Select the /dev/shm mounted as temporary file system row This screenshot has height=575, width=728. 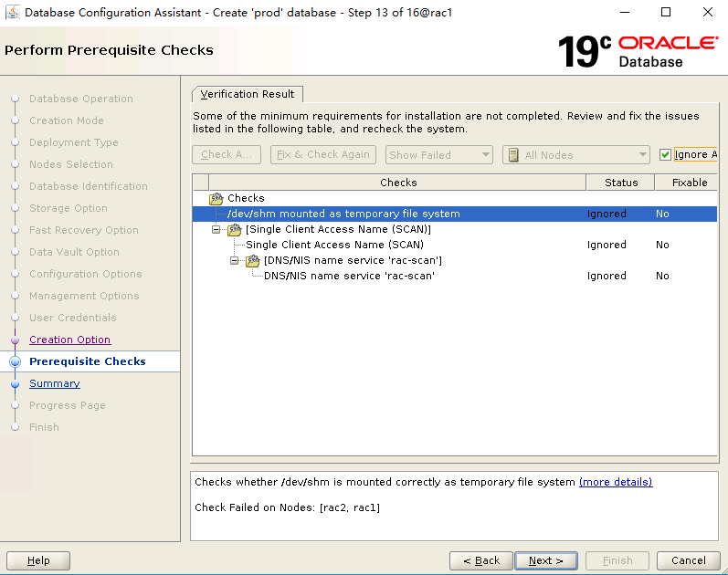click(x=455, y=214)
